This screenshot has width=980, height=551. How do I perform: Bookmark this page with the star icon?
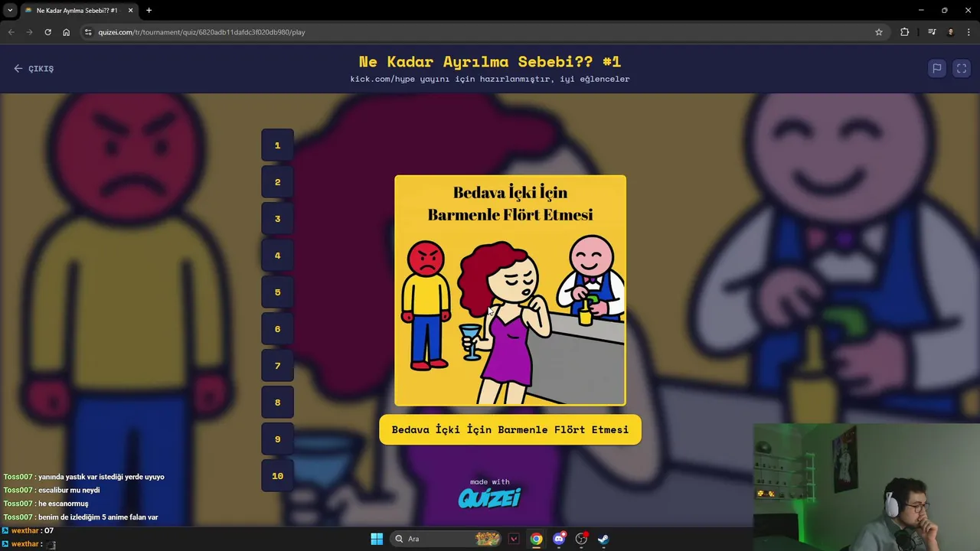(x=879, y=32)
